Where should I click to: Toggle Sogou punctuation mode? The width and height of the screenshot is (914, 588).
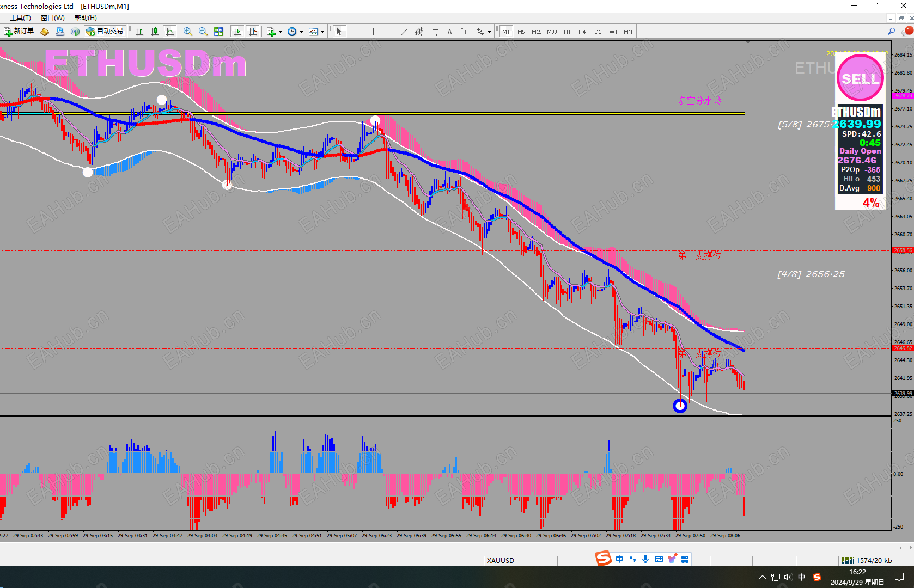pos(632,559)
